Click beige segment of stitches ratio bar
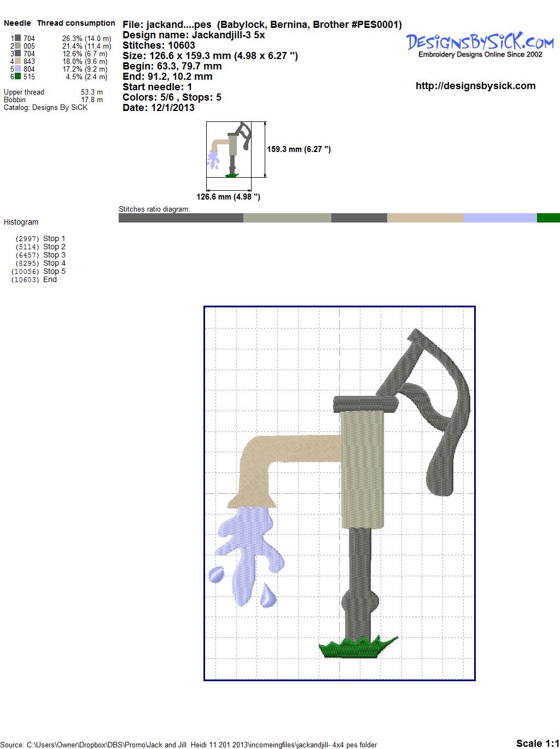The width and height of the screenshot is (560, 749). (x=425, y=218)
